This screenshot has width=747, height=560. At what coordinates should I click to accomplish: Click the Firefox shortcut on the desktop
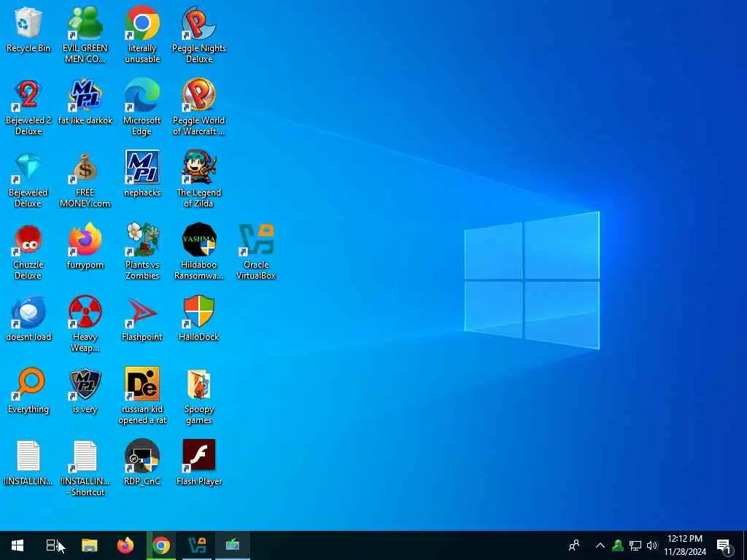(85, 246)
